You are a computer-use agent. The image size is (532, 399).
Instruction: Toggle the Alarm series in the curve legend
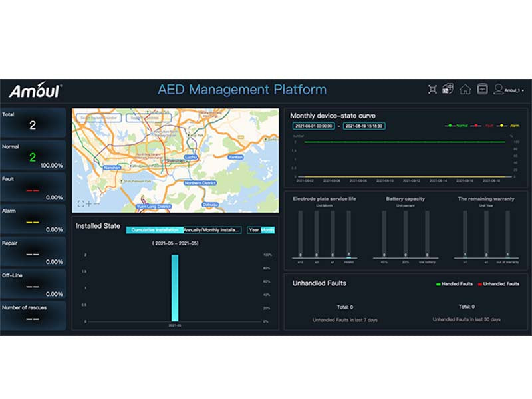pos(509,126)
